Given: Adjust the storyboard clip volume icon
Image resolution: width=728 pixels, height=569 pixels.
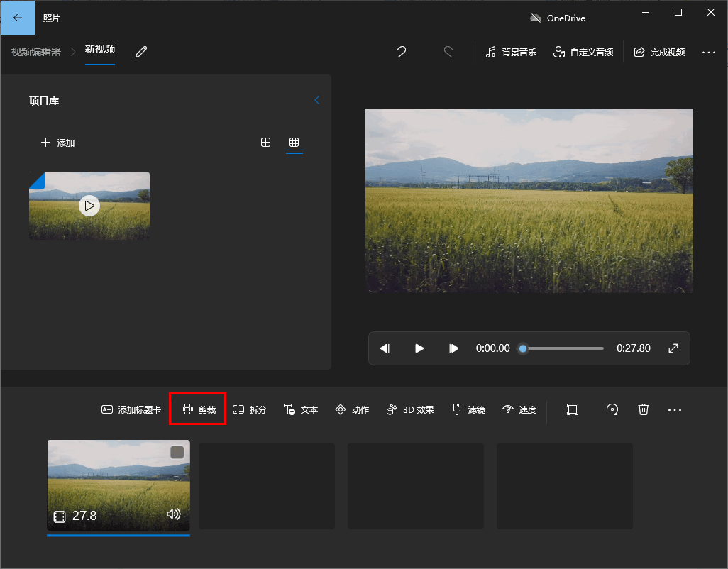Looking at the screenshot, I should 174,514.
